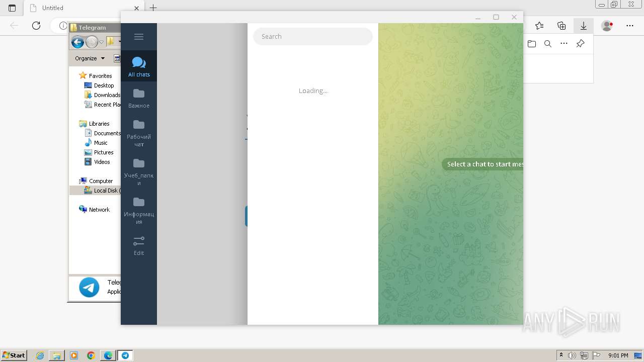Click Explorer back navigation arrow

[77, 42]
